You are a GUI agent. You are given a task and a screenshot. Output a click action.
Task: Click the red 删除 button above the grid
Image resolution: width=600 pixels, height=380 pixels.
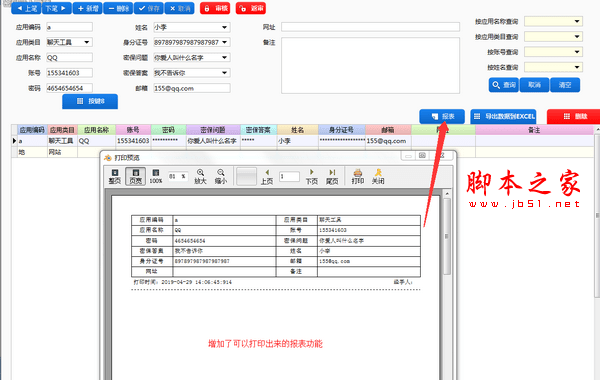574,116
